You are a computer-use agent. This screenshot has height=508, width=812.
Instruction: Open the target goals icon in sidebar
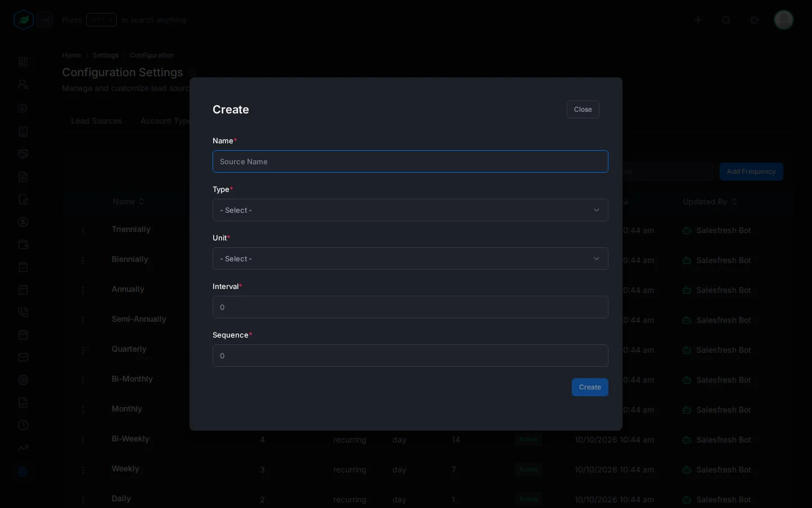click(x=23, y=380)
